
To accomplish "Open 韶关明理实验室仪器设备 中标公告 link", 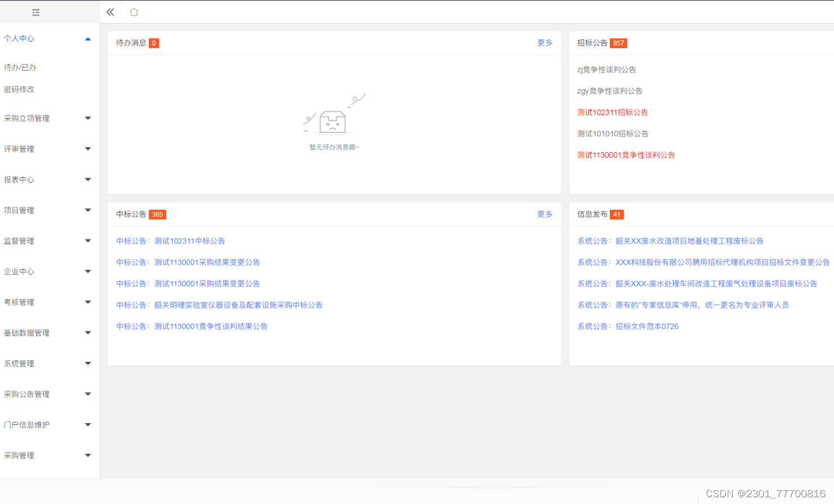I will (x=219, y=305).
